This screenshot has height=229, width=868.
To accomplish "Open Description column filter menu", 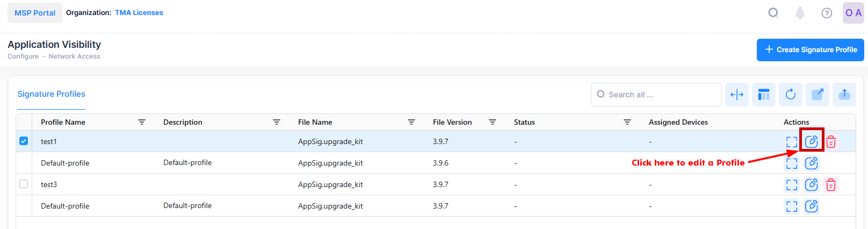I will [x=277, y=122].
